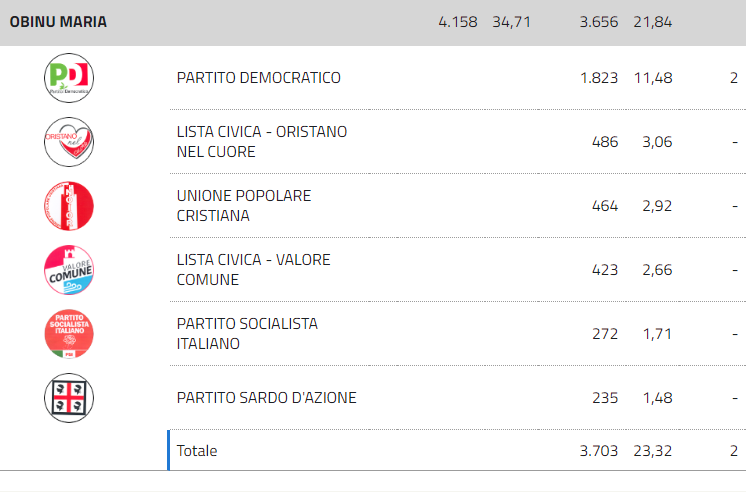The width and height of the screenshot is (746, 492).
Task: Click PARTITO SARDO D'AZIONE list name
Action: pos(266,398)
